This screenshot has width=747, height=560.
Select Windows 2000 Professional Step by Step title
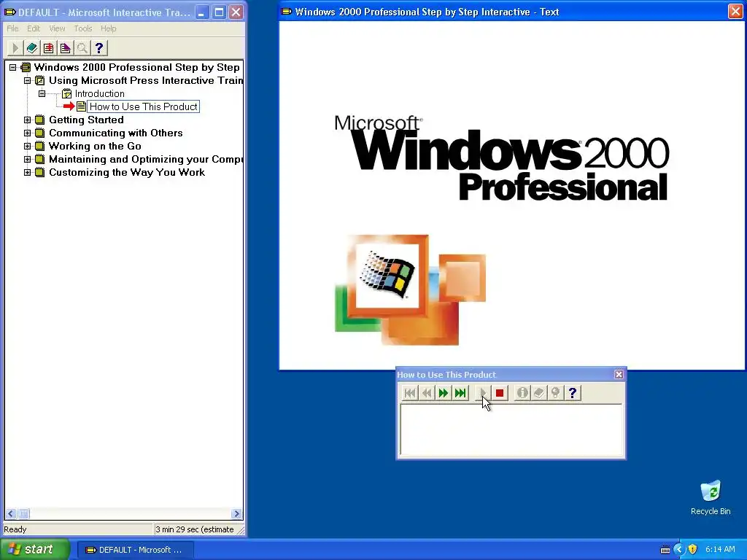point(136,67)
